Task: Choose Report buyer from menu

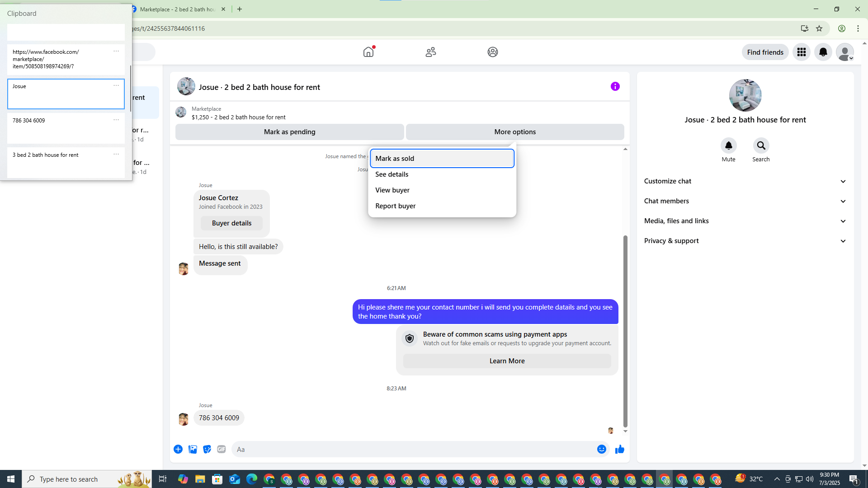Action: coord(442,206)
